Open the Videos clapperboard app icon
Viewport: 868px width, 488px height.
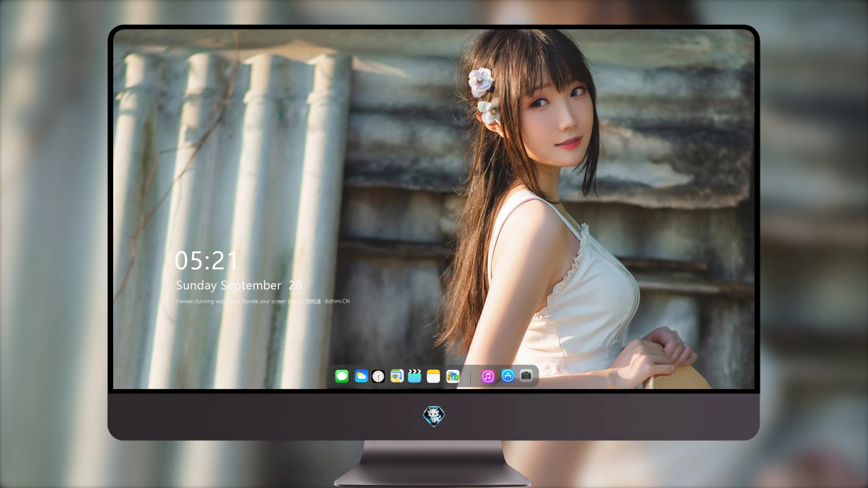415,376
